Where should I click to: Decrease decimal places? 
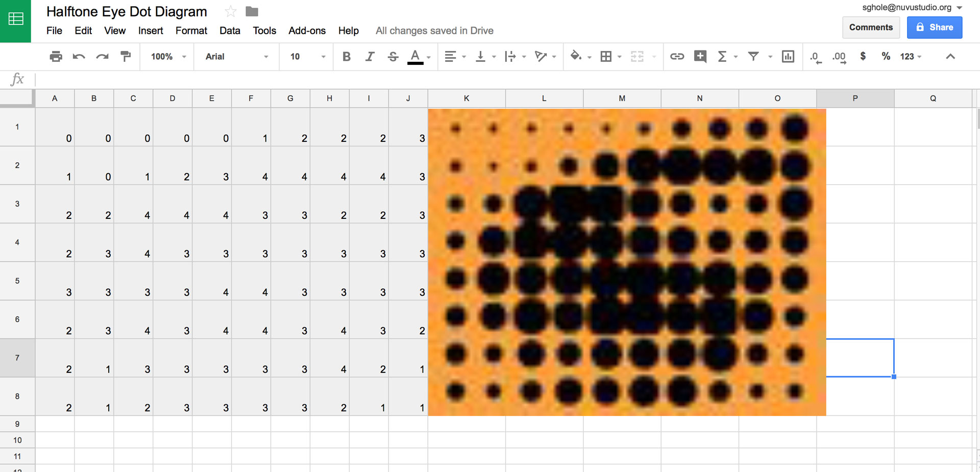click(816, 57)
